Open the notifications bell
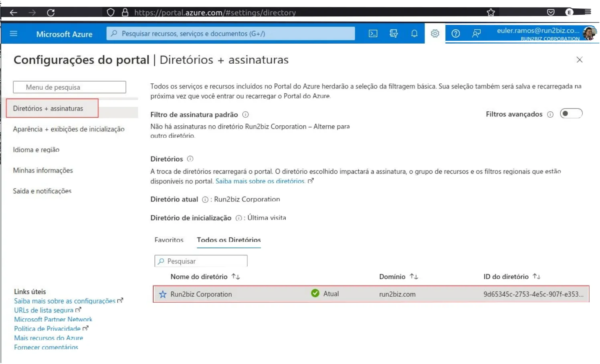This screenshot has height=364, width=600. (414, 34)
